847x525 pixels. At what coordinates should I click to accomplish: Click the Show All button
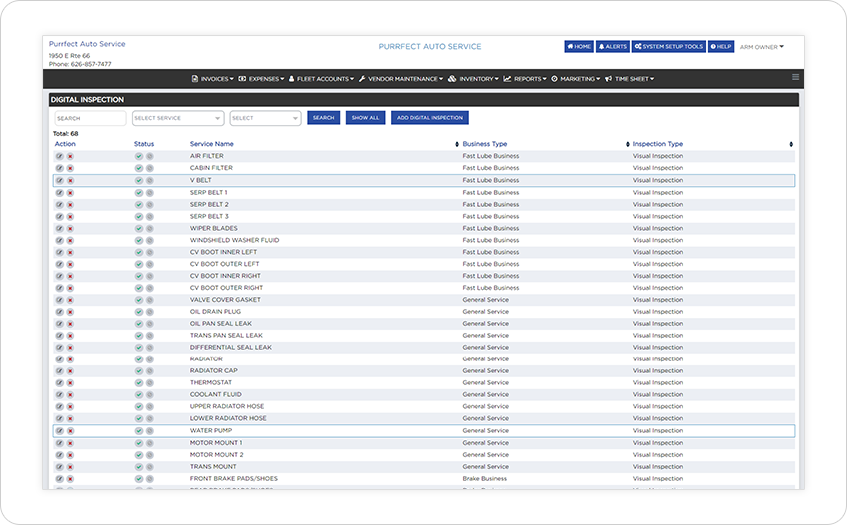click(x=365, y=118)
